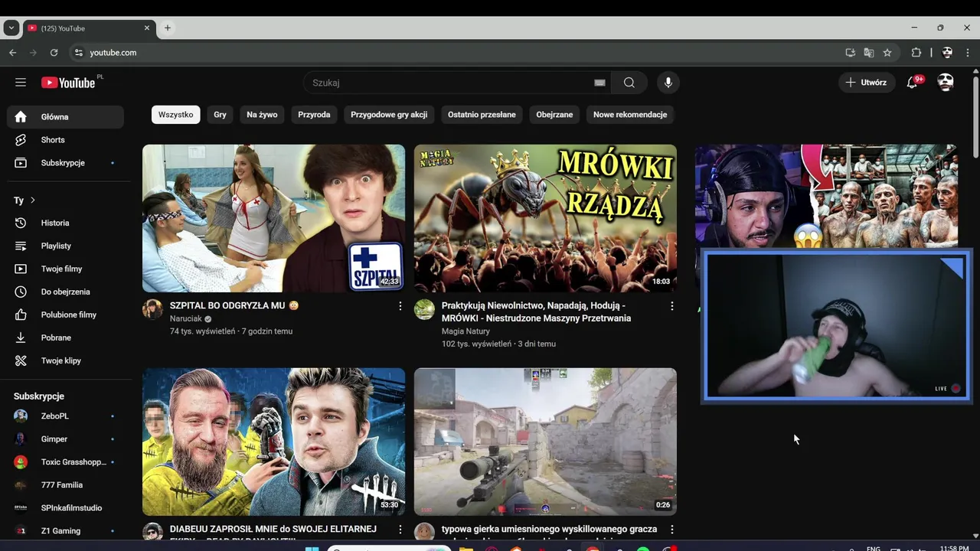This screenshot has height=551, width=980.
Task: Select the Gry filter chip
Action: [x=220, y=115]
